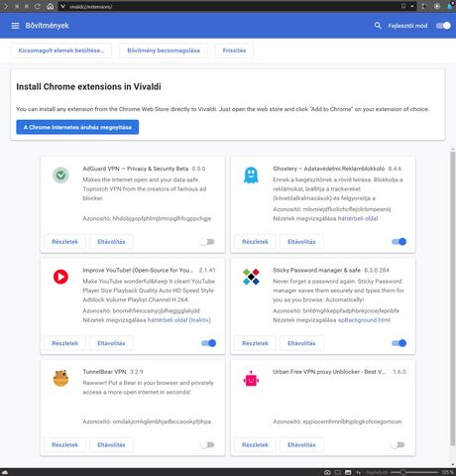The image size is (456, 476).
Task: Open Részletek for Urban Free VPN
Action: [255, 444]
